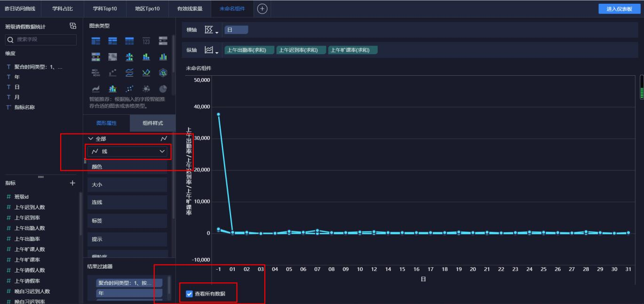
Task: Select the detail table chart type icon
Action: (129, 41)
